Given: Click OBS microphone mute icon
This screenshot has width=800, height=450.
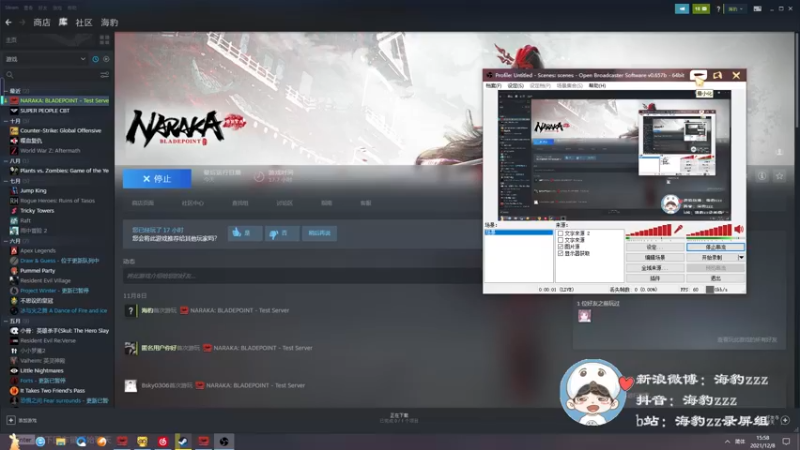Looking at the screenshot, I should [679, 230].
